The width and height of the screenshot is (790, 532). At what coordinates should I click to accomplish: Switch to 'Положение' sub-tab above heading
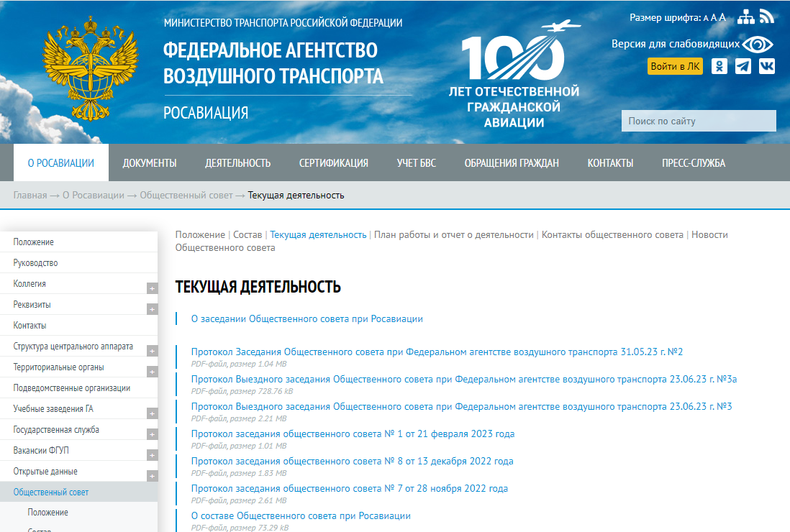coord(200,234)
